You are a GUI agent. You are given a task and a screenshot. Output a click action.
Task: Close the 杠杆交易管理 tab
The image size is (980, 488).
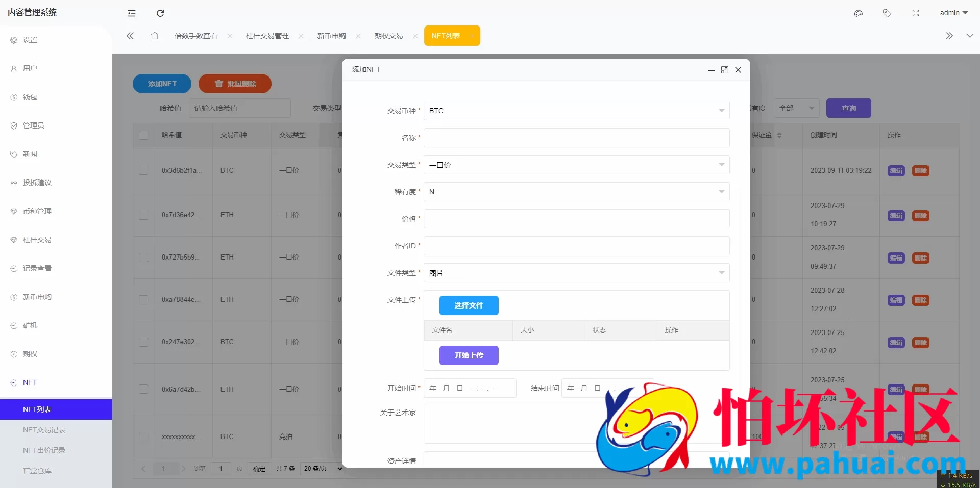[301, 36]
